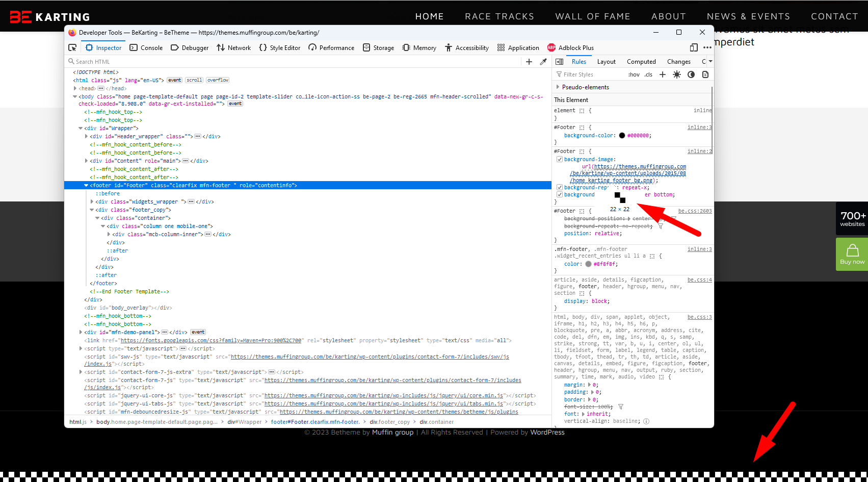Toggle .cls classes panel
Screen dimensions: 868x482
pyautogui.click(x=648, y=74)
